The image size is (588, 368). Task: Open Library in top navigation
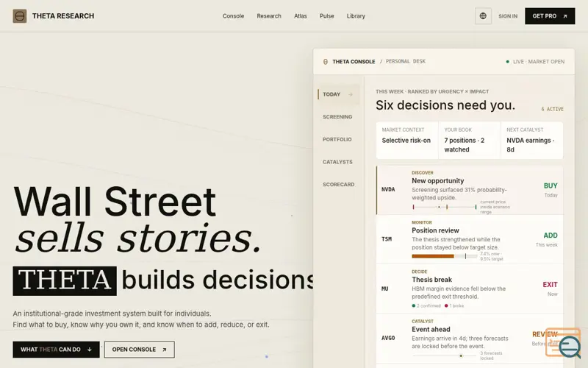click(356, 16)
